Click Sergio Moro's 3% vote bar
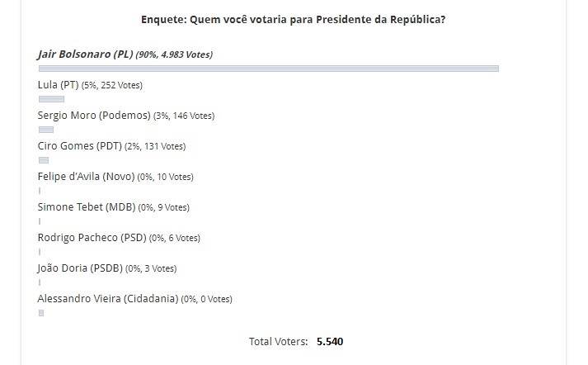Viewport: 588px width, 365px height. point(46,130)
